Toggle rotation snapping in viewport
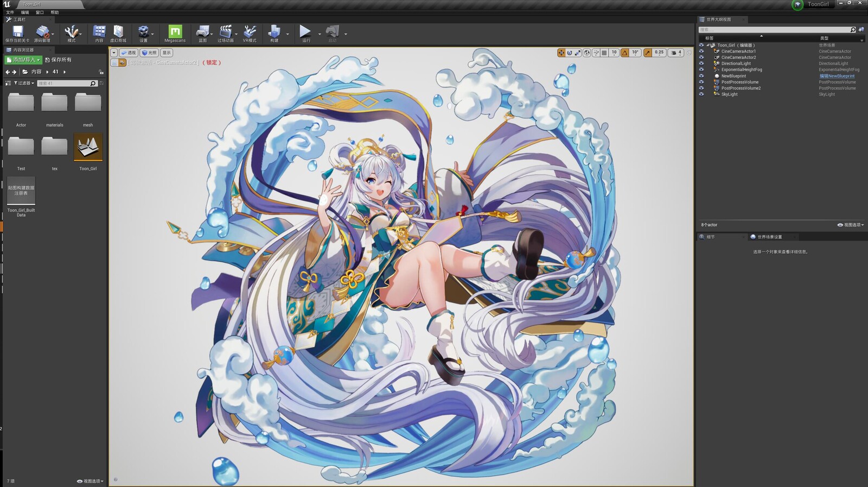The image size is (868, 487). pos(625,53)
